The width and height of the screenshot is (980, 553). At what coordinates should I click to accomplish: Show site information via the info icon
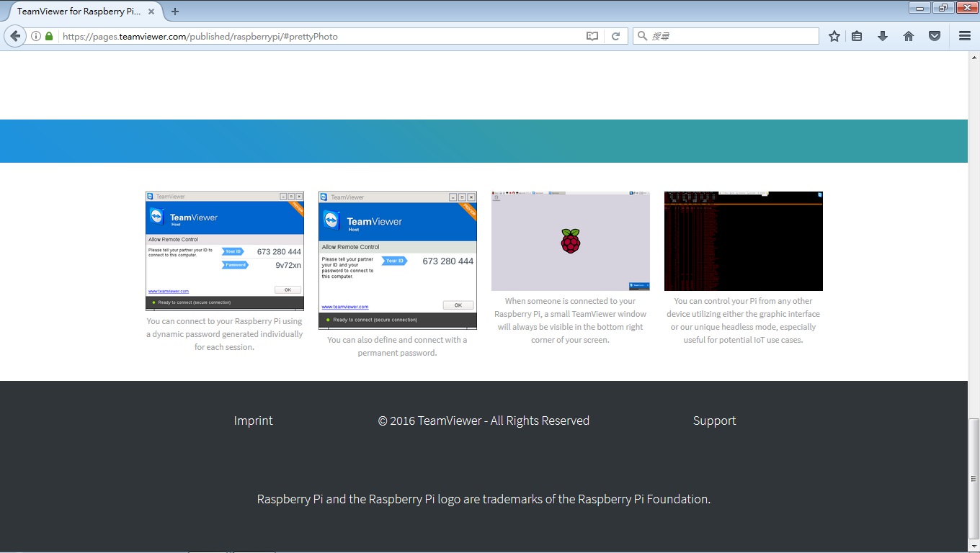35,36
